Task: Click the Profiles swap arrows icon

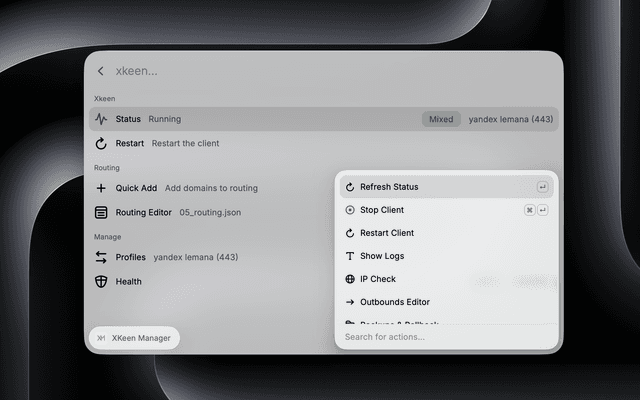Action: pyautogui.click(x=101, y=257)
